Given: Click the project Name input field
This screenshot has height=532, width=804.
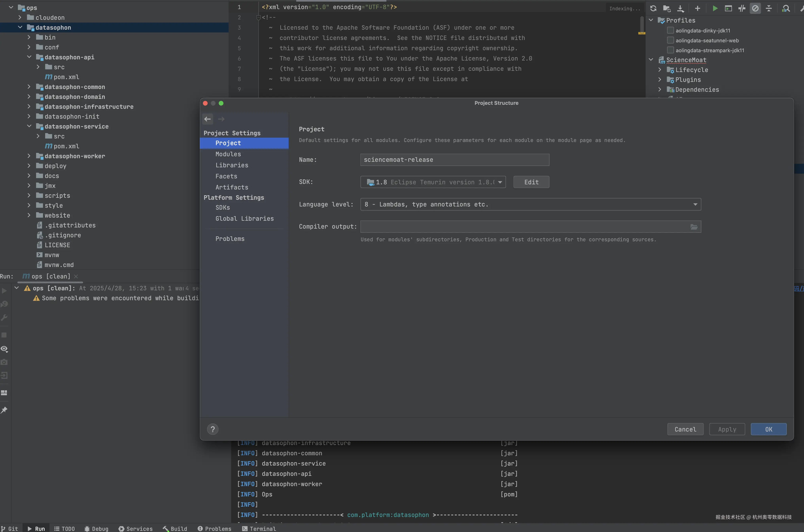Looking at the screenshot, I should pos(455,160).
